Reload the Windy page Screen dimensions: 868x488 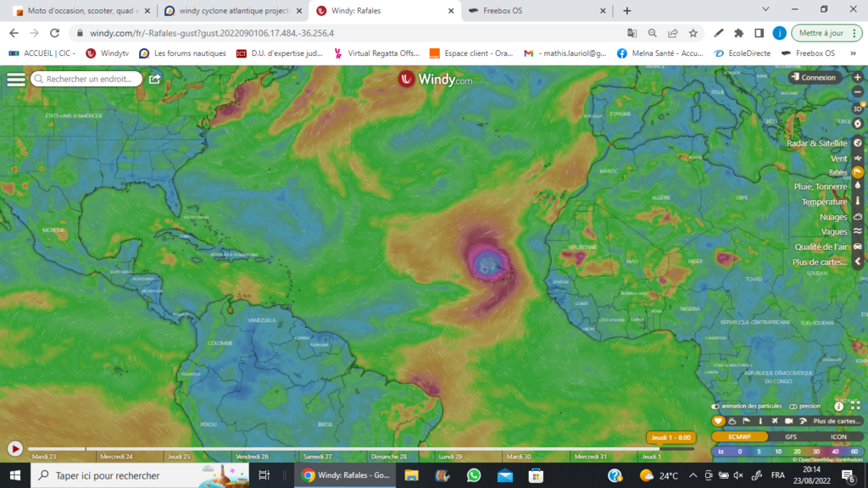[54, 33]
